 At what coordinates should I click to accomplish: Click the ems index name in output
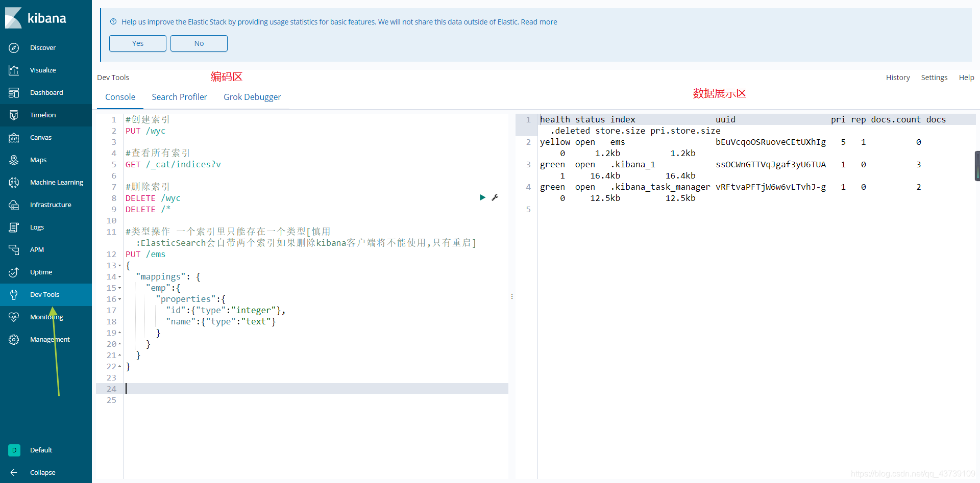tap(618, 142)
